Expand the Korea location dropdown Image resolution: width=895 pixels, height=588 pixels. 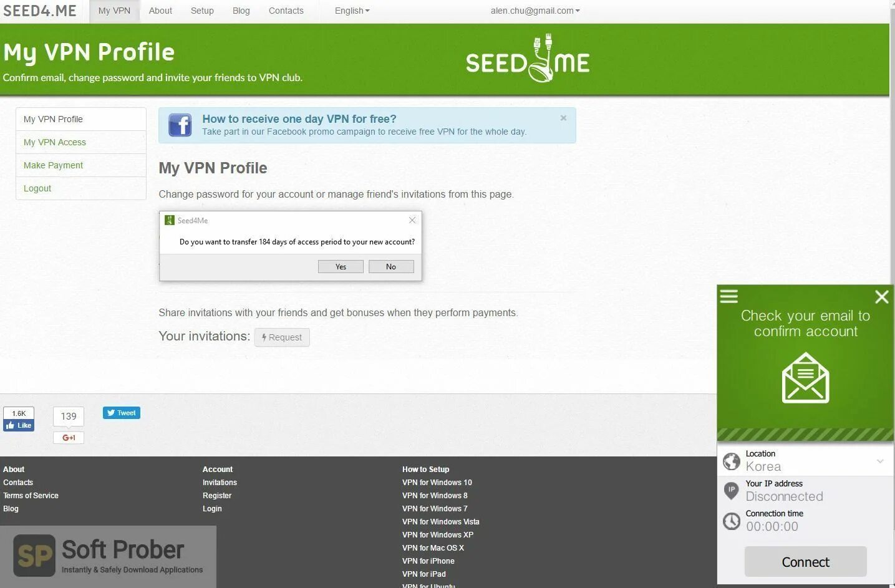click(880, 461)
